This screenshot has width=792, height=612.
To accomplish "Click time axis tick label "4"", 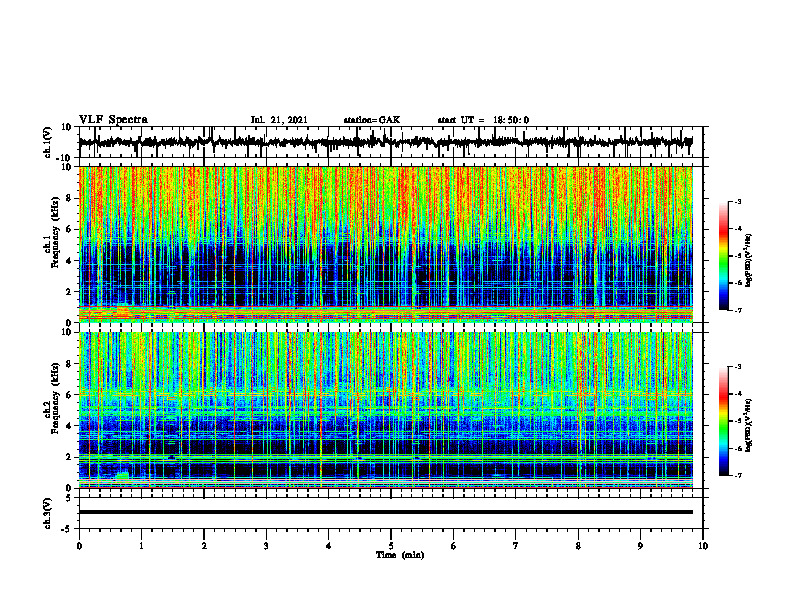I will pos(329,546).
